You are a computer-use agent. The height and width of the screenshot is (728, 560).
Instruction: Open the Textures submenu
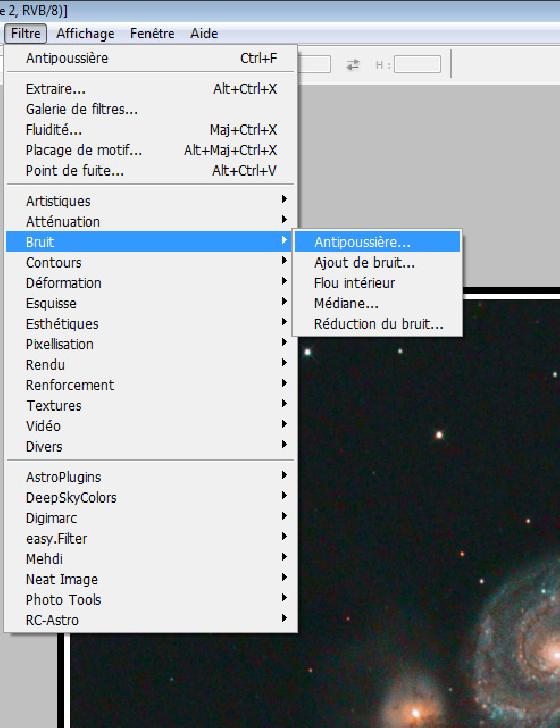click(x=151, y=405)
